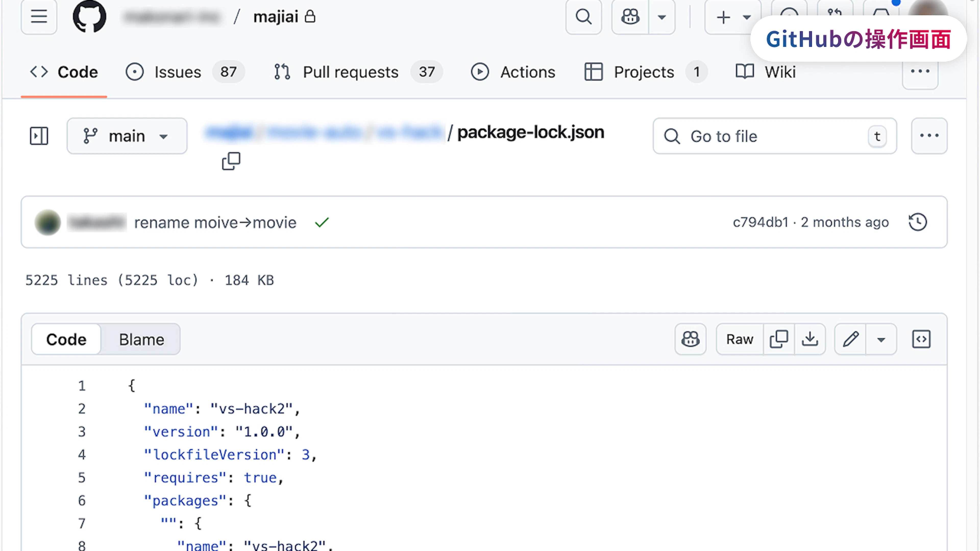
Task: Edit package-lock.json with pencil icon
Action: tap(850, 339)
